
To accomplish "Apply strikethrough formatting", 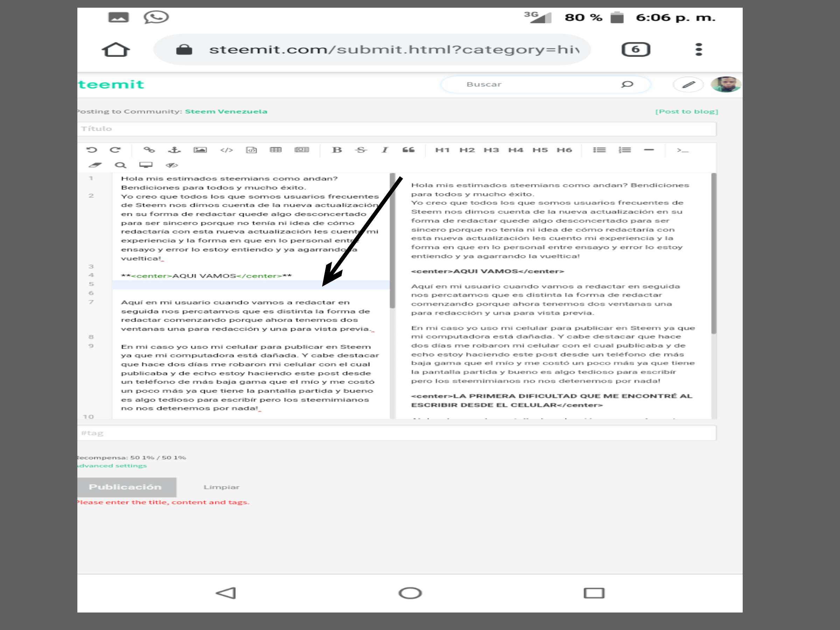I will click(x=361, y=150).
